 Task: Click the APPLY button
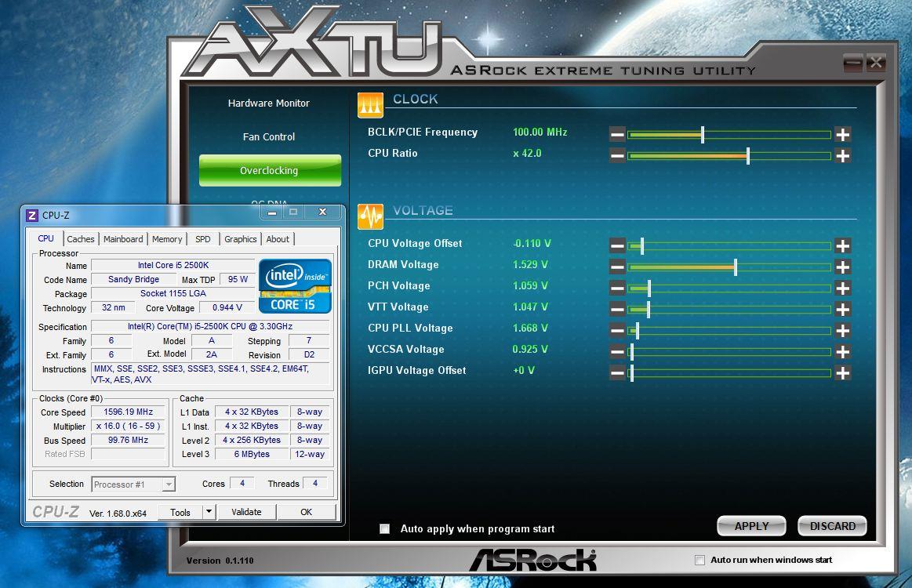pos(751,526)
